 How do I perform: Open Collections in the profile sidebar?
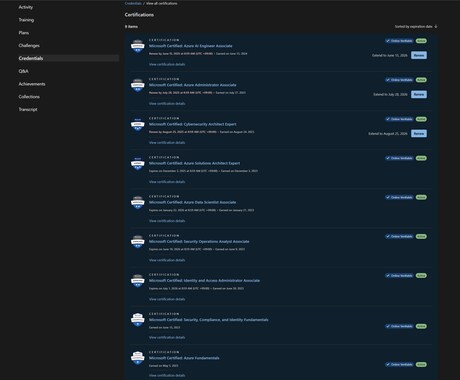pos(29,97)
